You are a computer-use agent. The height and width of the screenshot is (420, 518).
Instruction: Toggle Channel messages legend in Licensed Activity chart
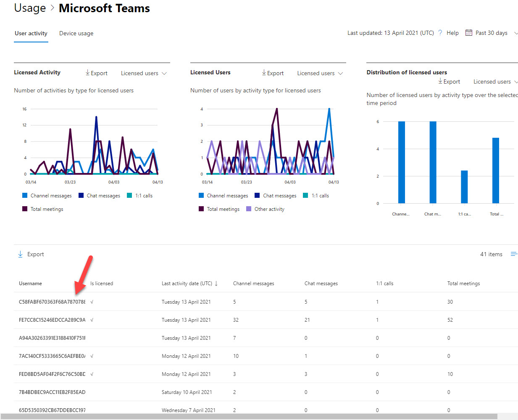[x=47, y=196]
